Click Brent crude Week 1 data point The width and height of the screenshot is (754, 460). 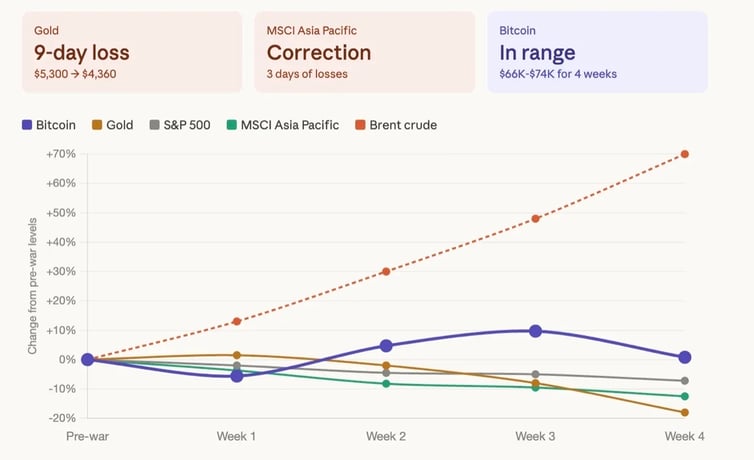(x=237, y=321)
